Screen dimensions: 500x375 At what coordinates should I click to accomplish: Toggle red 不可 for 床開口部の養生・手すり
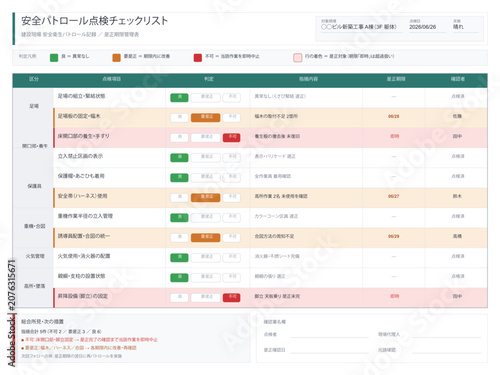[231, 137]
